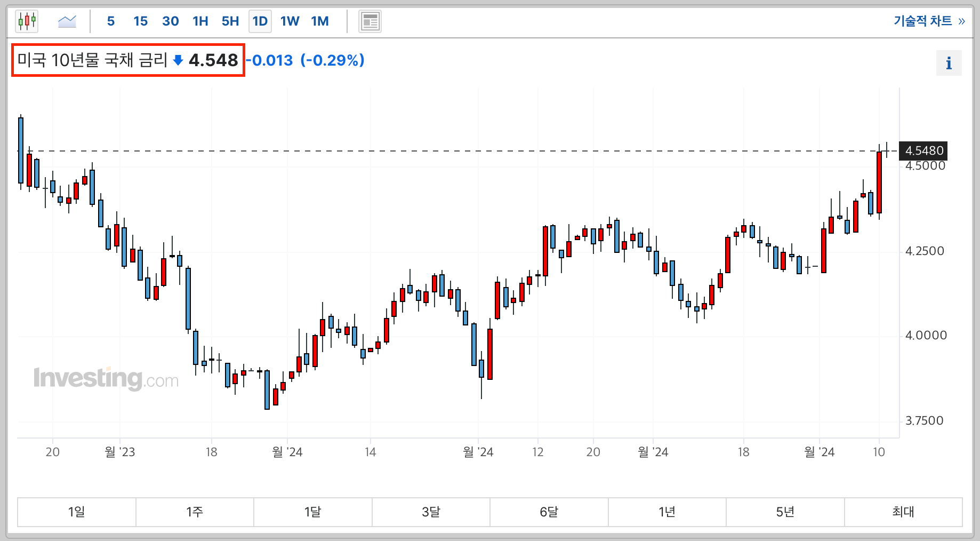Click the blue down arrow beside 4.548
The height and width of the screenshot is (541, 980).
(178, 60)
